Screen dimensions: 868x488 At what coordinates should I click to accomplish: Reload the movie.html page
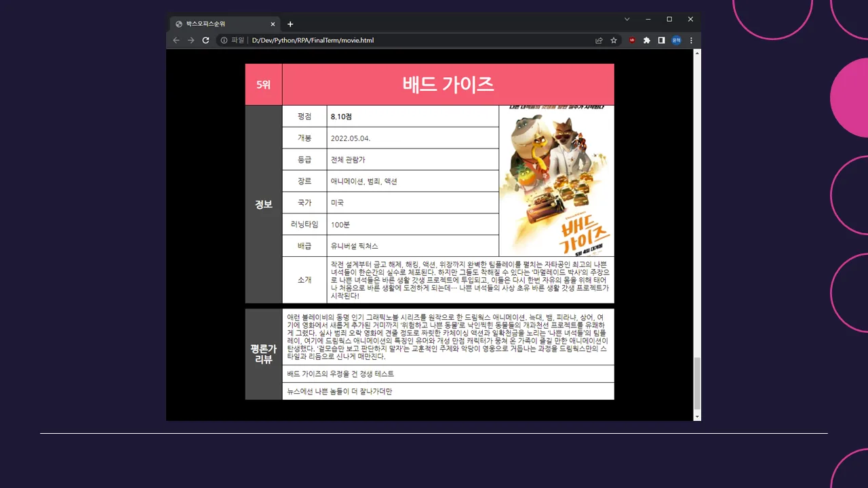pyautogui.click(x=205, y=40)
